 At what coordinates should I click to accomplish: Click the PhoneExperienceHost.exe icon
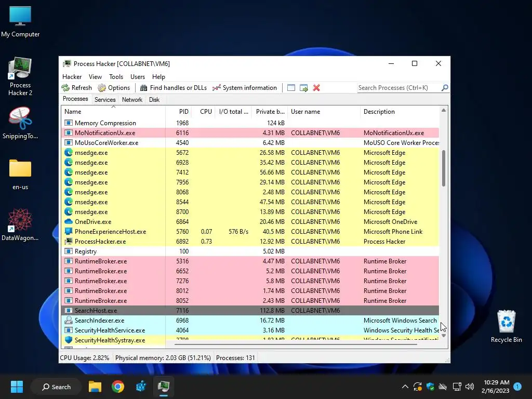coord(69,231)
